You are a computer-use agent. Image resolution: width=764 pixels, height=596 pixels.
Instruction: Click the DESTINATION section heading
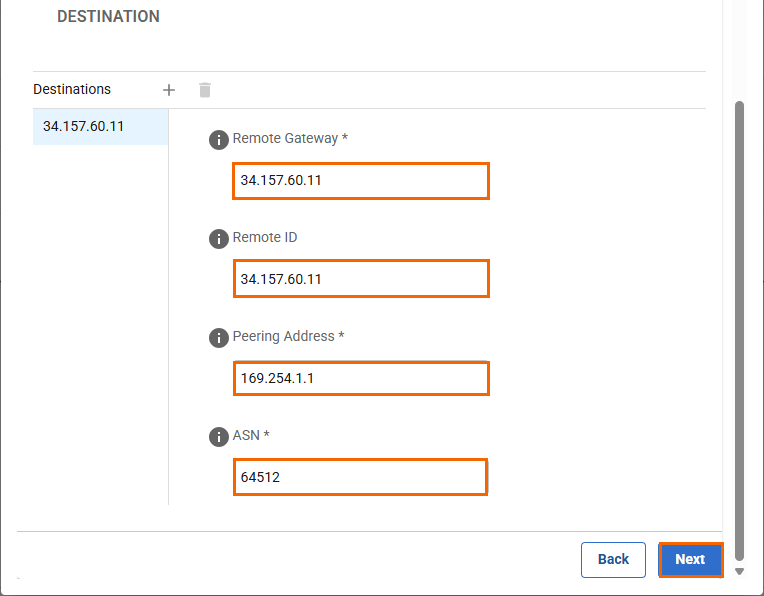[108, 17]
